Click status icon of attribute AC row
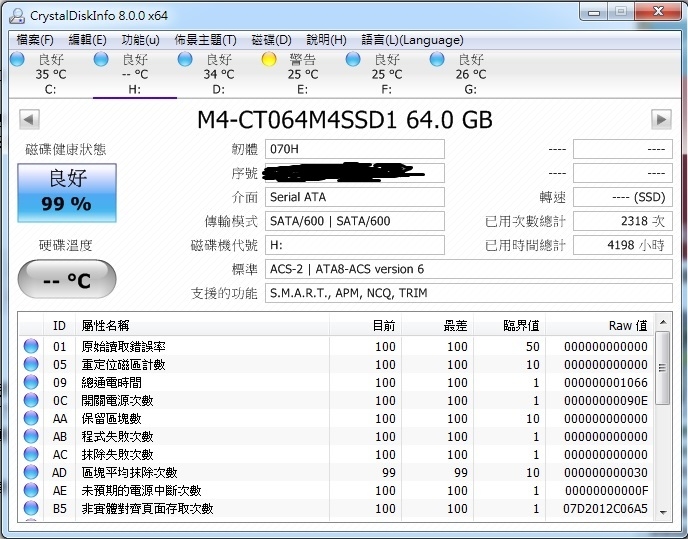This screenshot has width=688, height=539. tap(31, 454)
